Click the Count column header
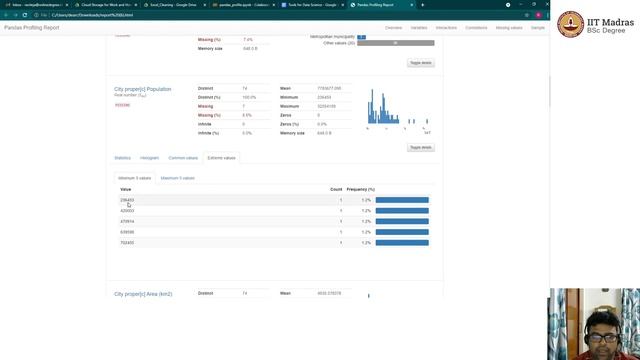This screenshot has width=640, height=360. [336, 189]
